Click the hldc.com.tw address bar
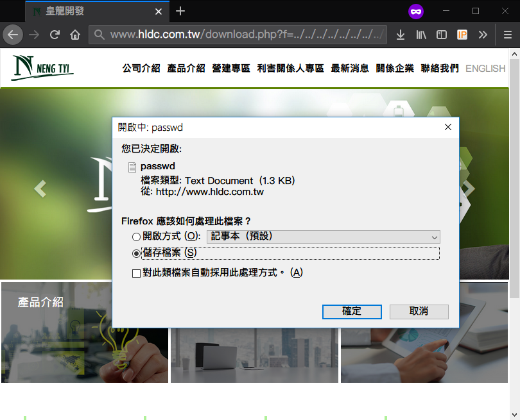 [238, 35]
